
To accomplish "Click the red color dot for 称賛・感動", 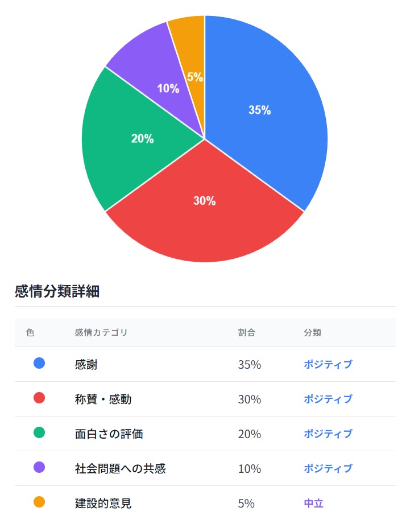I will 39,398.
